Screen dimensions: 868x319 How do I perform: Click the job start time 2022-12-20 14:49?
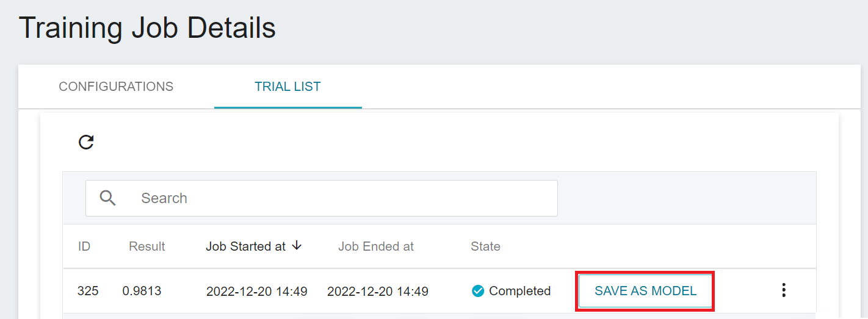(257, 292)
